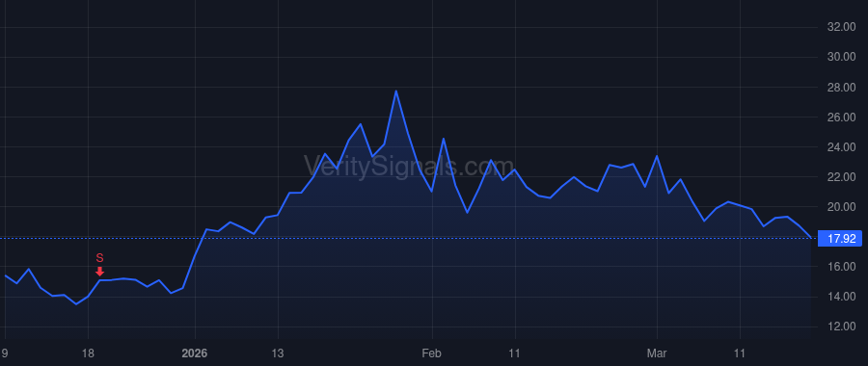
Task: Click the 13 date label on time axis
Action: (278, 353)
